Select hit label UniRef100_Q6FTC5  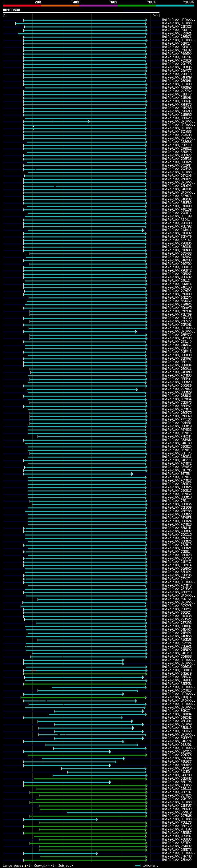point(177,453)
